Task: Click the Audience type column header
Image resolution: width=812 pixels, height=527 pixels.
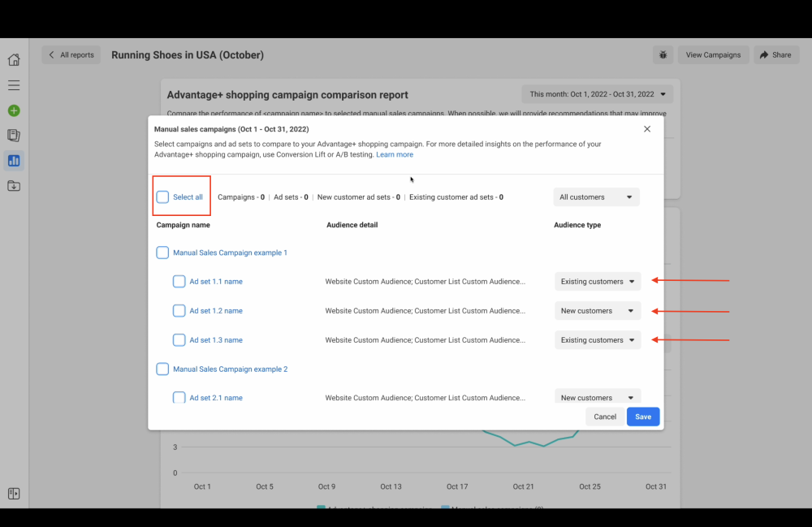Action: tap(577, 225)
